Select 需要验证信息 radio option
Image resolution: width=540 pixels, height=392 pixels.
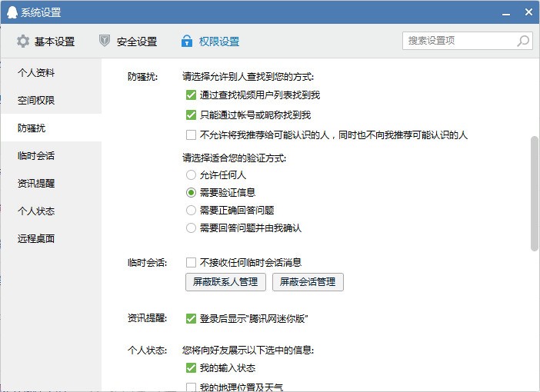pyautogui.click(x=191, y=192)
